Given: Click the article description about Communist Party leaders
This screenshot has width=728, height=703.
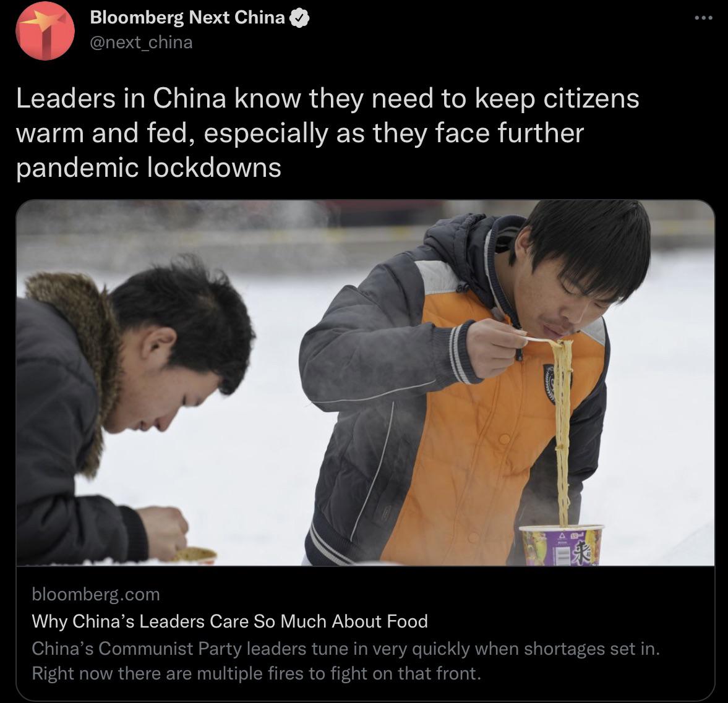Looking at the screenshot, I should (x=346, y=661).
